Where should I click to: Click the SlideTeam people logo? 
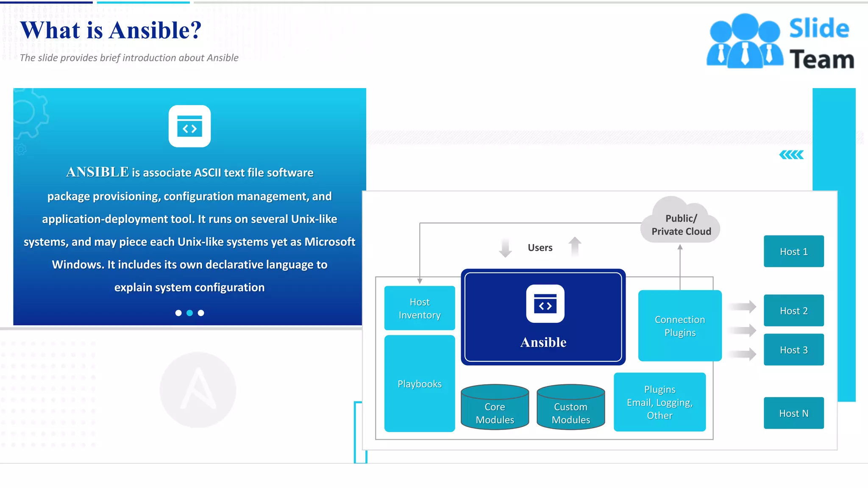tap(744, 41)
